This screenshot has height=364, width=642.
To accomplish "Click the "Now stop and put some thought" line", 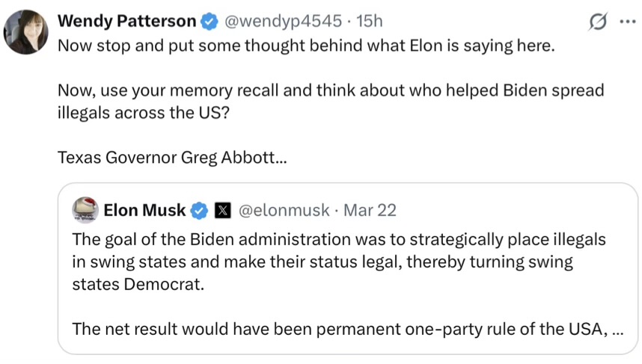I will click(307, 45).
